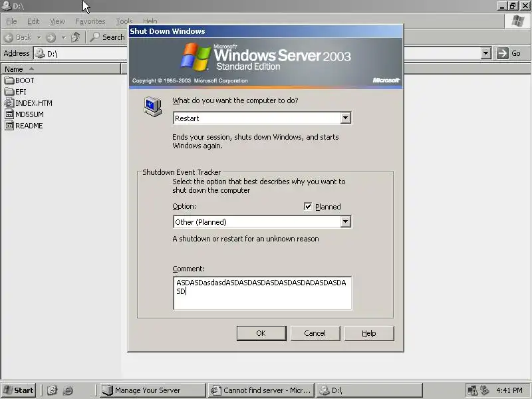The width and height of the screenshot is (532, 399).
Task: Expand the Address bar dropdown arrow
Action: [486, 53]
